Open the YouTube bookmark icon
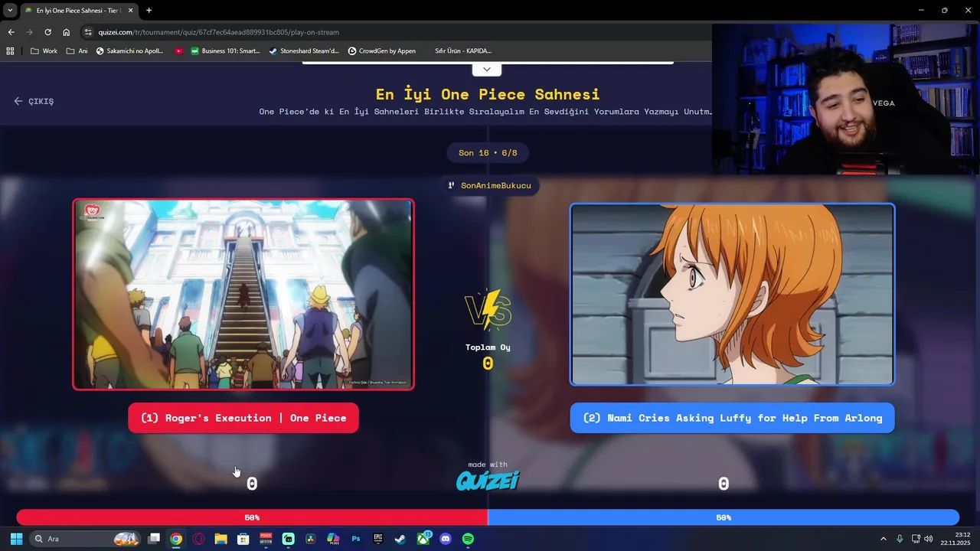980x551 pixels. tap(178, 51)
